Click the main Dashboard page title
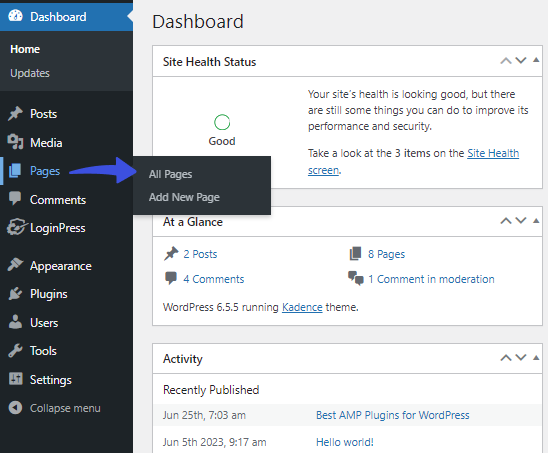This screenshot has height=453, width=548. [198, 21]
